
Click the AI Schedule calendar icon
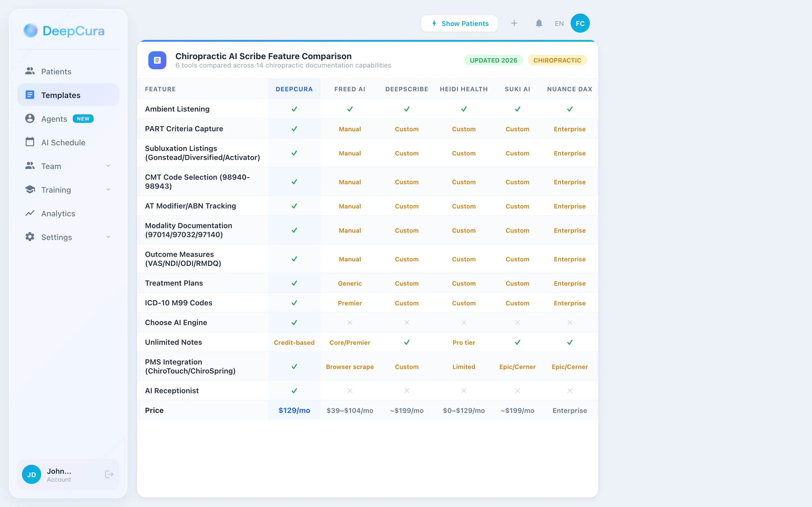pyautogui.click(x=30, y=142)
